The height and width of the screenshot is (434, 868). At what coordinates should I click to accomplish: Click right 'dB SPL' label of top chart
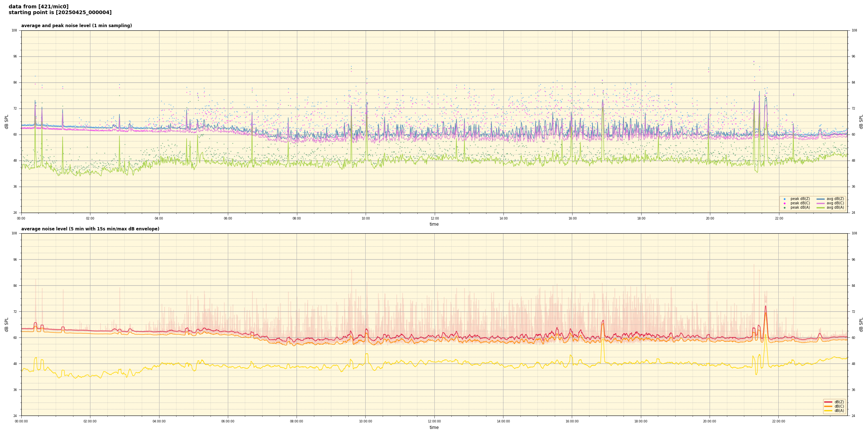tap(861, 122)
